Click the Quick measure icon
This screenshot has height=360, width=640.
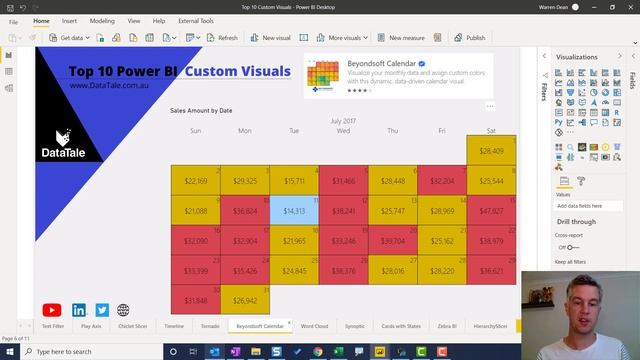[438, 38]
